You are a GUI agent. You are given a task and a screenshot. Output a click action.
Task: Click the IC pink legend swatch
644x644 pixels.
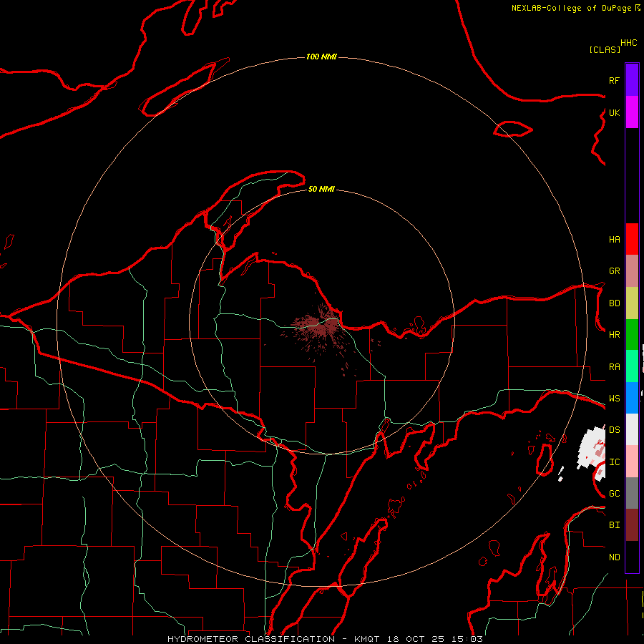632,462
